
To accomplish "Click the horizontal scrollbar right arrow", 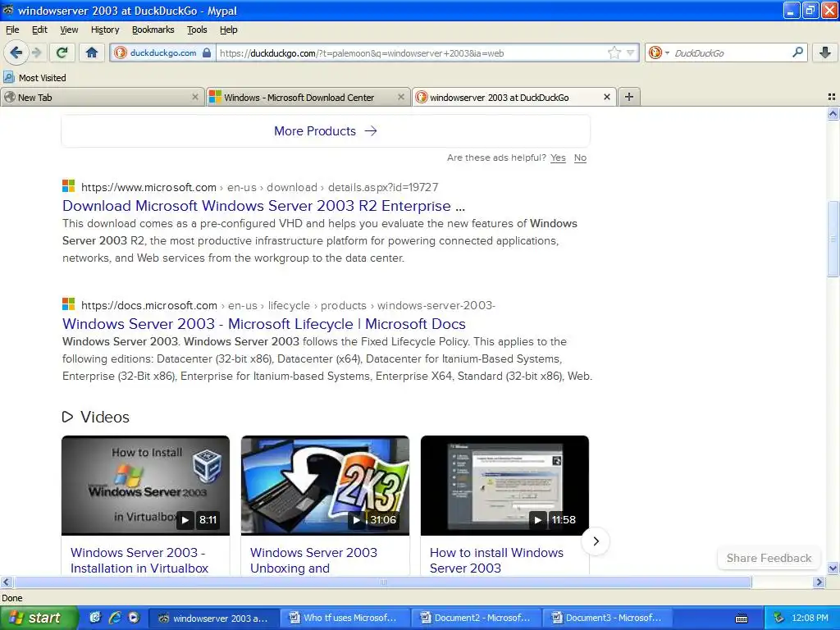I will pyautogui.click(x=819, y=582).
